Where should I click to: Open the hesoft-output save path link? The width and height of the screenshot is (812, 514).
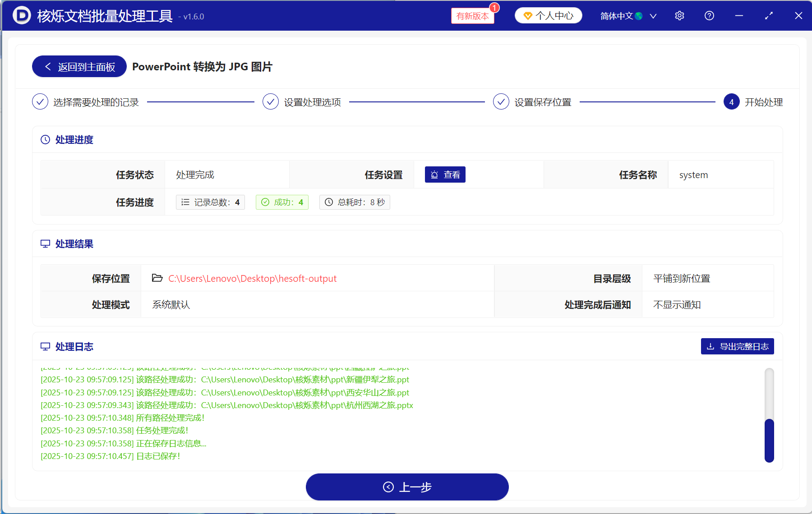[x=252, y=279]
